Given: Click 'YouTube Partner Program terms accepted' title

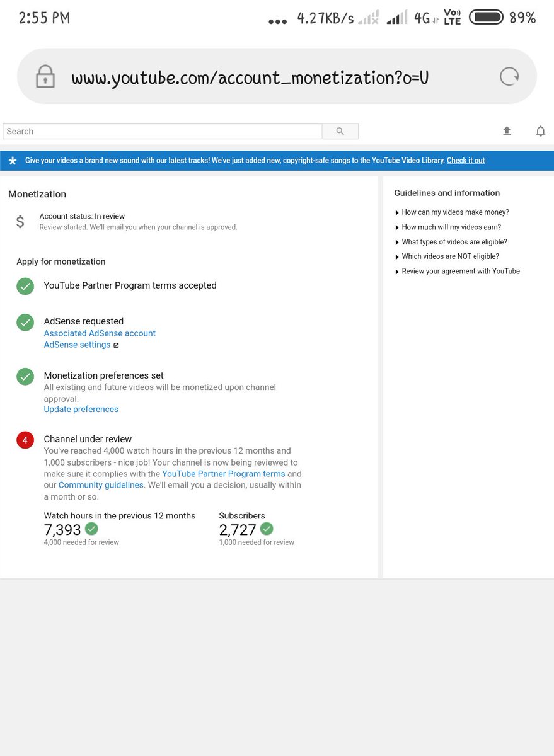Looking at the screenshot, I should point(130,285).
